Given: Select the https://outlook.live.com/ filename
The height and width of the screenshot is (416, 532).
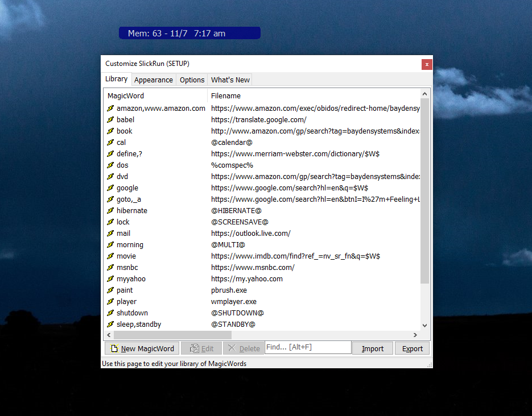Looking at the screenshot, I should coord(251,233).
